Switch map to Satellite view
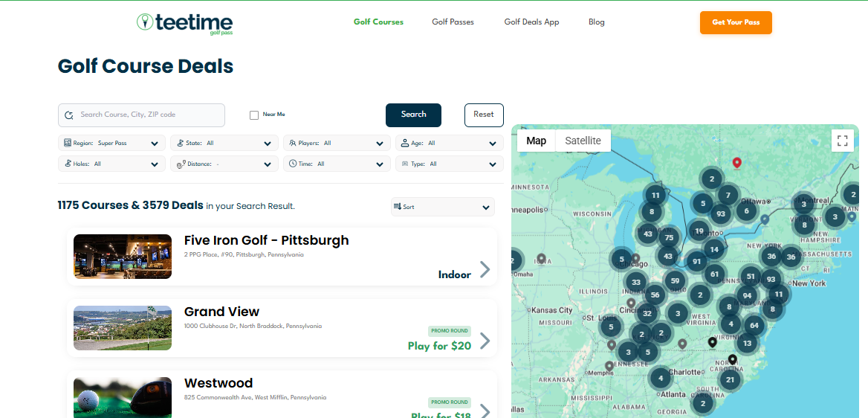The image size is (868, 418). [583, 141]
